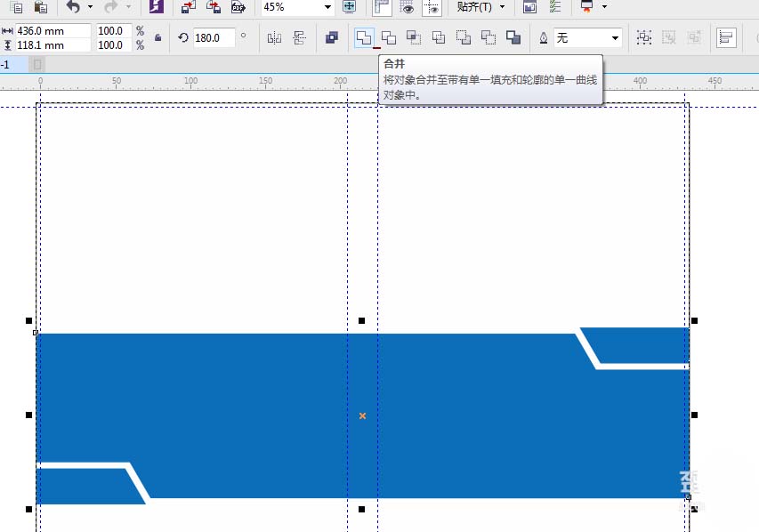Click the bottom-center selection handle
The image size is (759, 532).
[361, 509]
